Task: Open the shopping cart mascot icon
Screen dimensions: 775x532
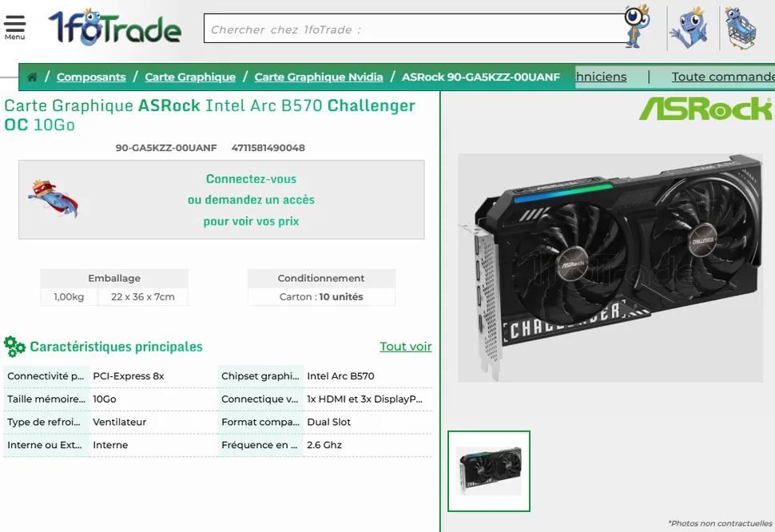Action: click(741, 28)
